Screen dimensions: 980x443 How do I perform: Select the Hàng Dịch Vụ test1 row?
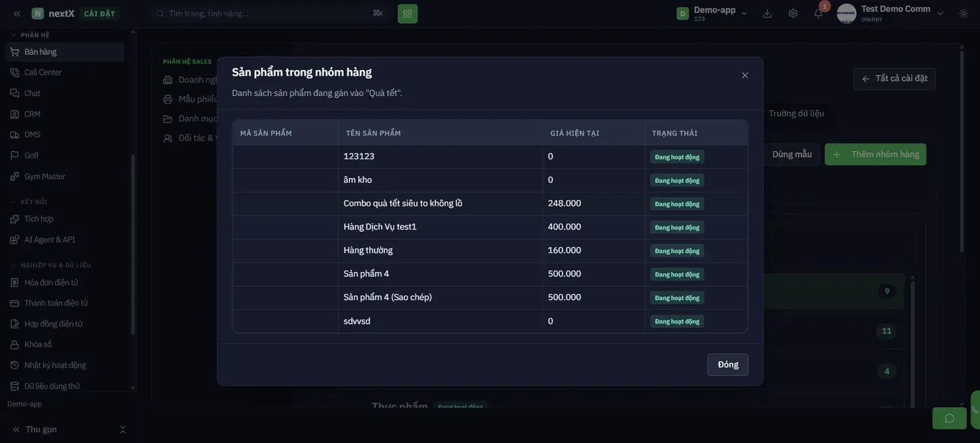(x=490, y=227)
